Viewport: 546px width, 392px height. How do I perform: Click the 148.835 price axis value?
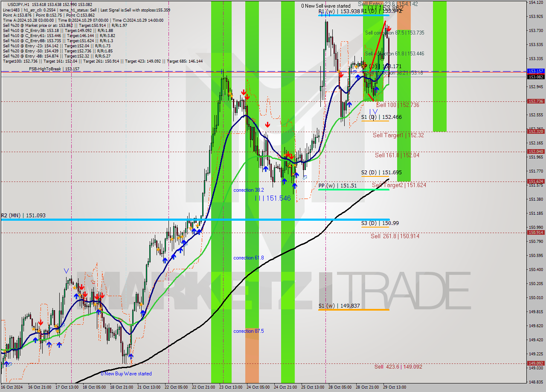tap(536, 382)
